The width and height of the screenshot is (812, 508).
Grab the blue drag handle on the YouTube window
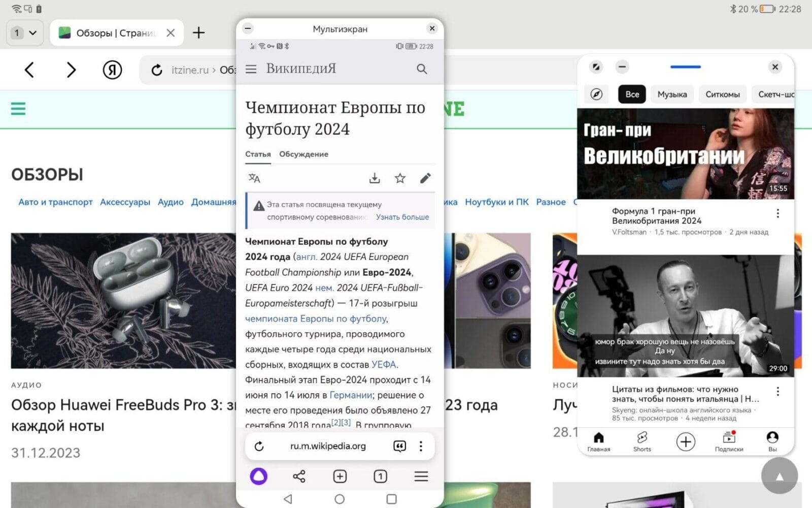coord(685,67)
